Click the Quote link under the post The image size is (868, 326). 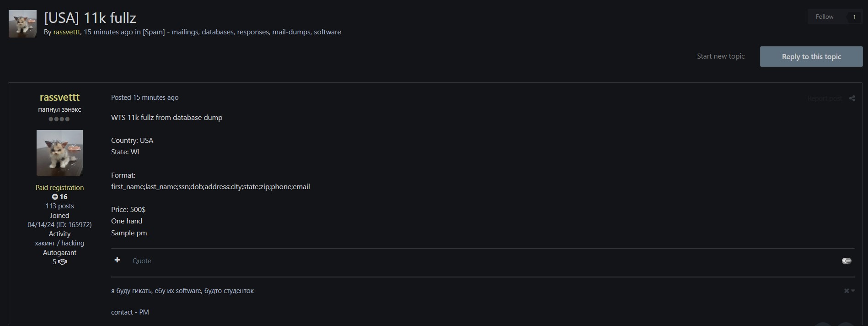142,261
